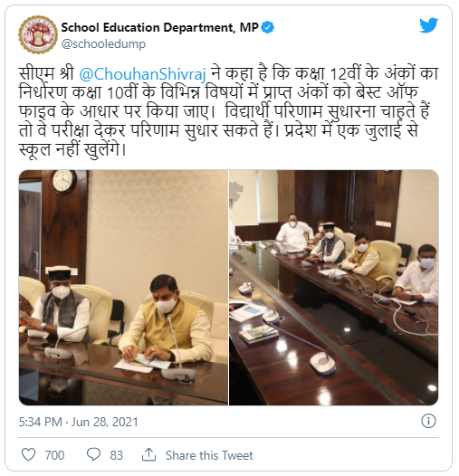Open the tweet info circle icon
Image resolution: width=459 pixels, height=476 pixels.
click(428, 421)
